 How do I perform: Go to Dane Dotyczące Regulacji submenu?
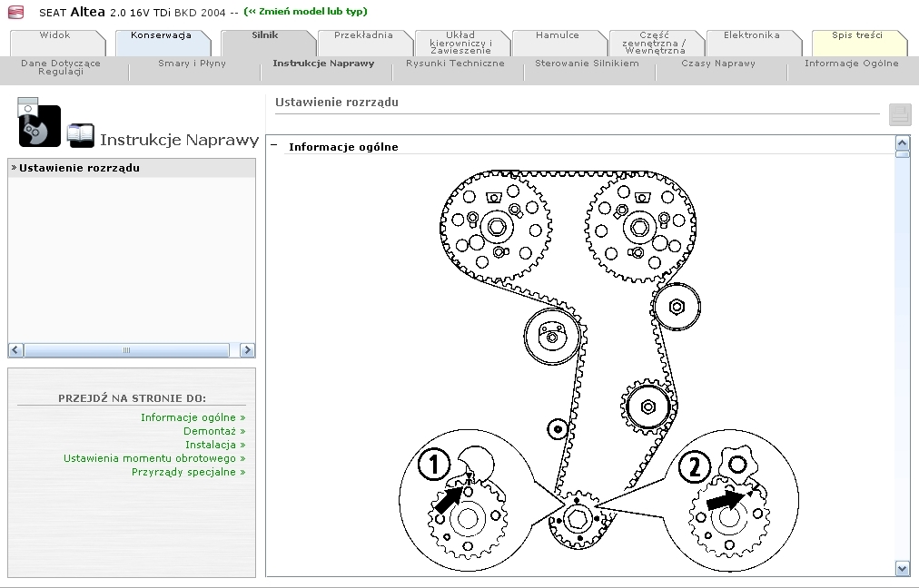[x=61, y=67]
